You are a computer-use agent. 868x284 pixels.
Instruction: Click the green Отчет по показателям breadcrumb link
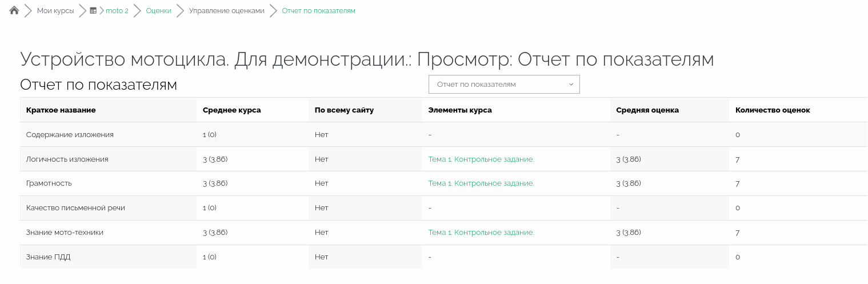tap(318, 11)
